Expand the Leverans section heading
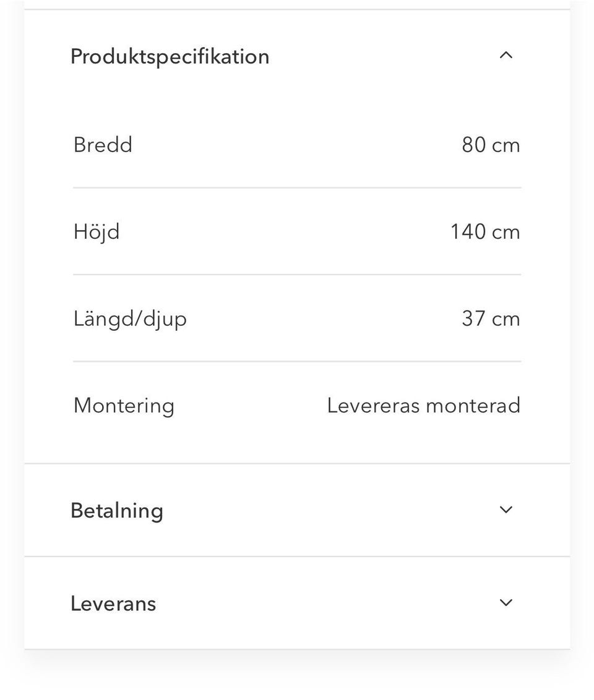Viewport: 594px width, 700px height. (113, 604)
